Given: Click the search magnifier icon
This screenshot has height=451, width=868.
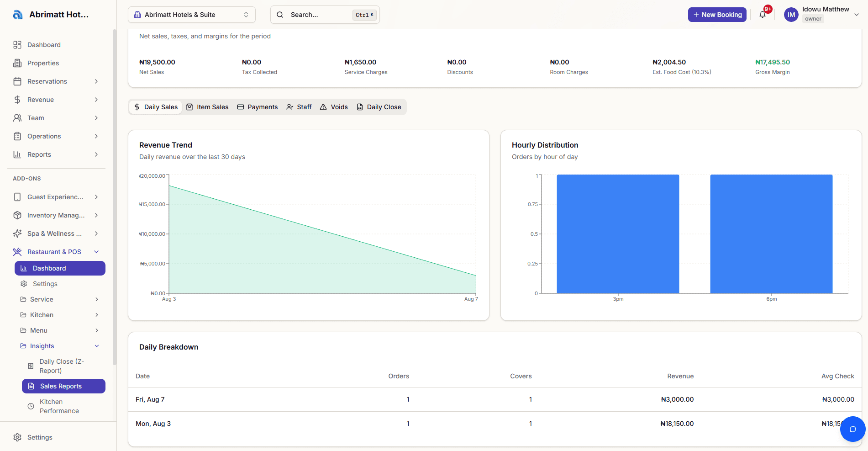Looking at the screenshot, I should coord(280,15).
